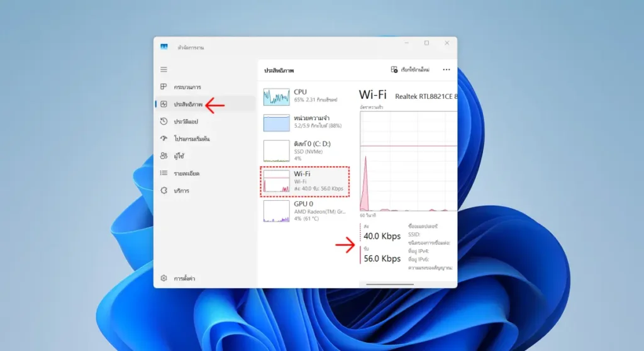The height and width of the screenshot is (351, 644).
Task: Minimize the Task Manager window
Action: pos(407,43)
